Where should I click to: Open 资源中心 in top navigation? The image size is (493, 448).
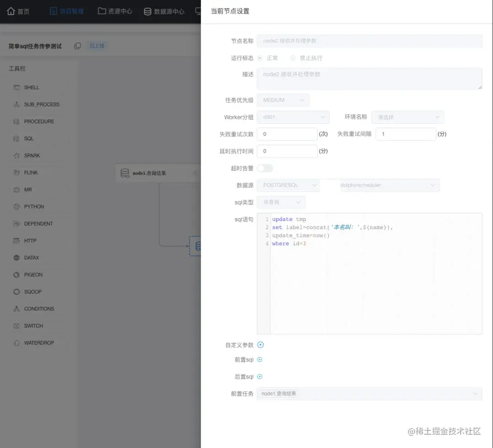115,11
